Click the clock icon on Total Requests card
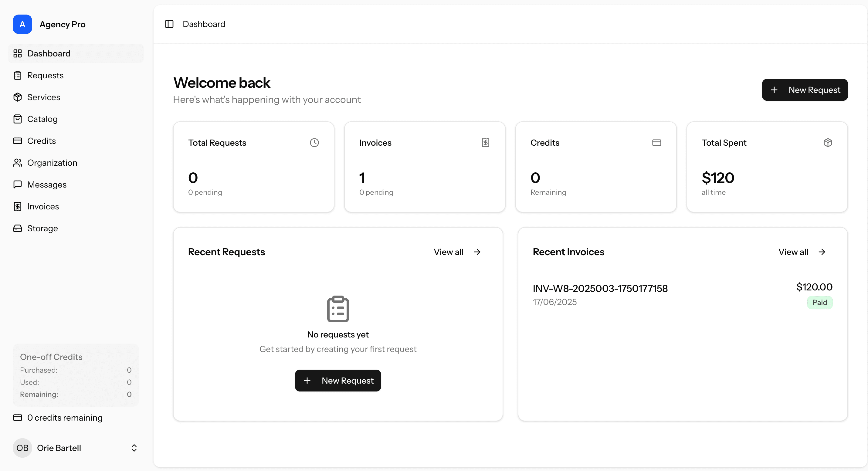Image resolution: width=868 pixels, height=471 pixels. 314,143
